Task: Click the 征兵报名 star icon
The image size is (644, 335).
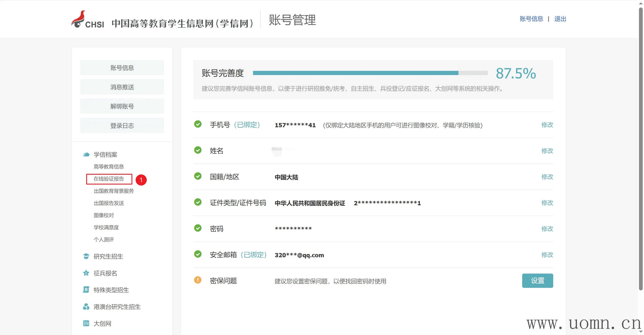Action: coord(86,273)
